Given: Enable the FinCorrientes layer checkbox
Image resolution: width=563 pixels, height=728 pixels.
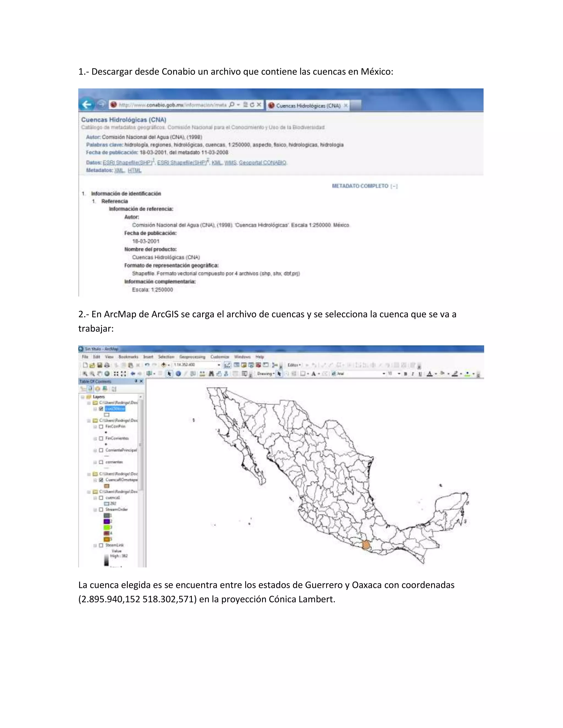Looking at the screenshot, I should click(101, 438).
